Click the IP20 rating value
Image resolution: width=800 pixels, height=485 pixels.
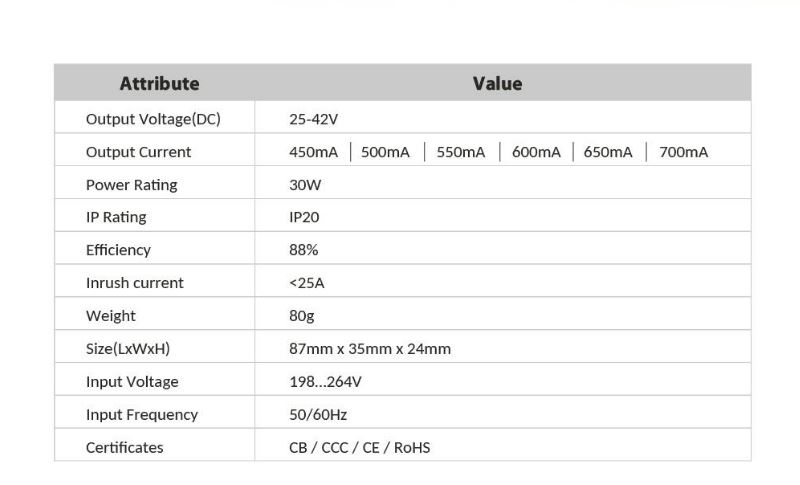304,217
